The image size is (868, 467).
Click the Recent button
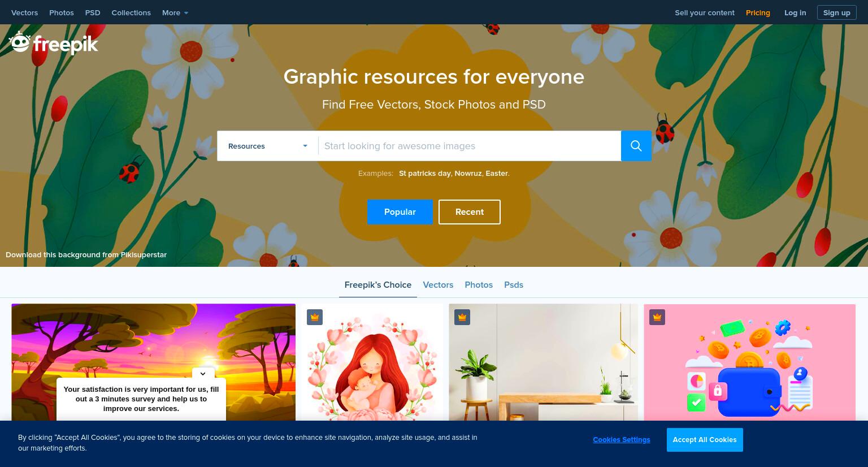click(x=470, y=212)
